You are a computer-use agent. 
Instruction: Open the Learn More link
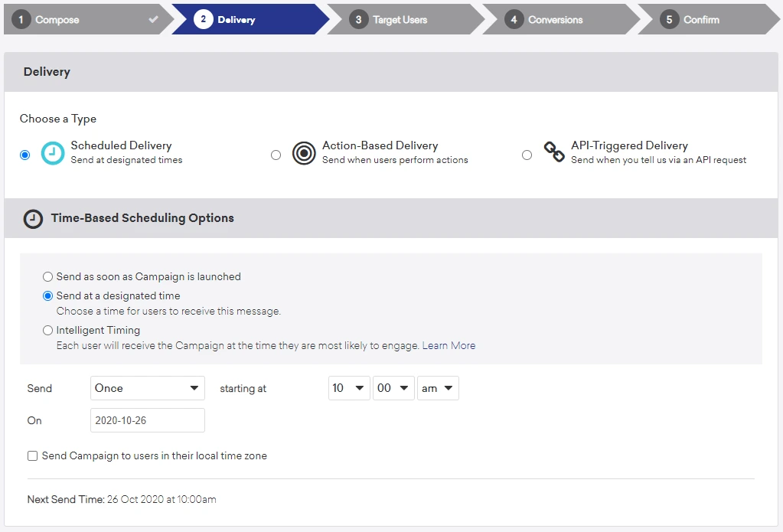coord(449,346)
